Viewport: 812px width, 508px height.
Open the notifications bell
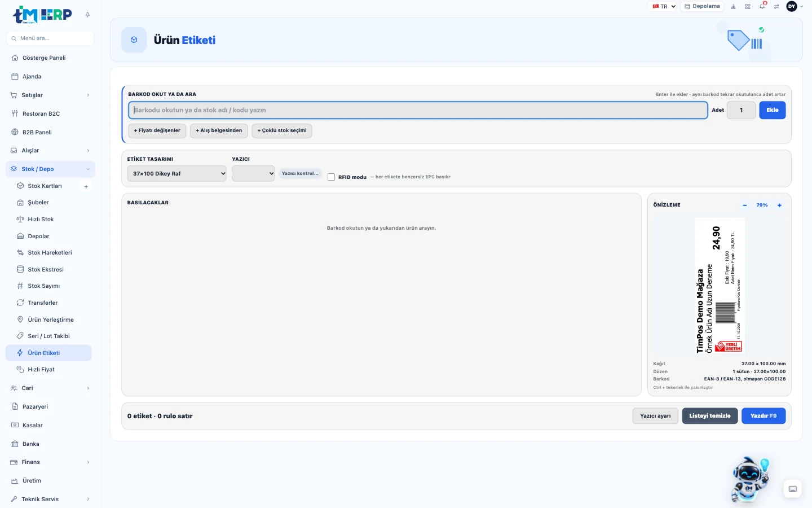pyautogui.click(x=762, y=7)
